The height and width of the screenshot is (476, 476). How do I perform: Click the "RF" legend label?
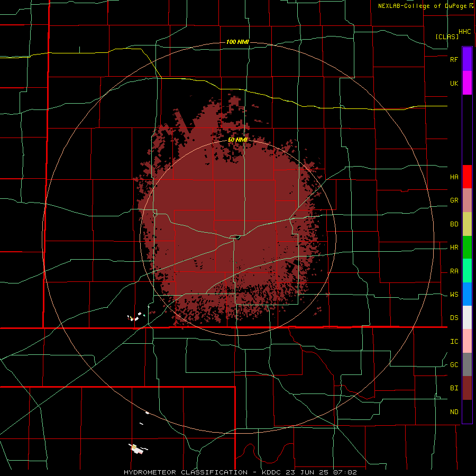click(454, 59)
